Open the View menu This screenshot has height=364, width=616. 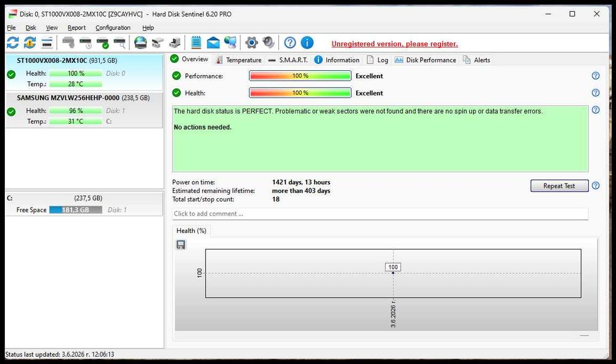click(x=52, y=28)
